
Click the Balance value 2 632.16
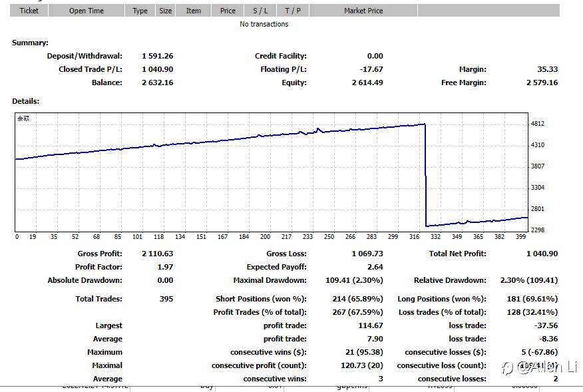[x=157, y=83]
